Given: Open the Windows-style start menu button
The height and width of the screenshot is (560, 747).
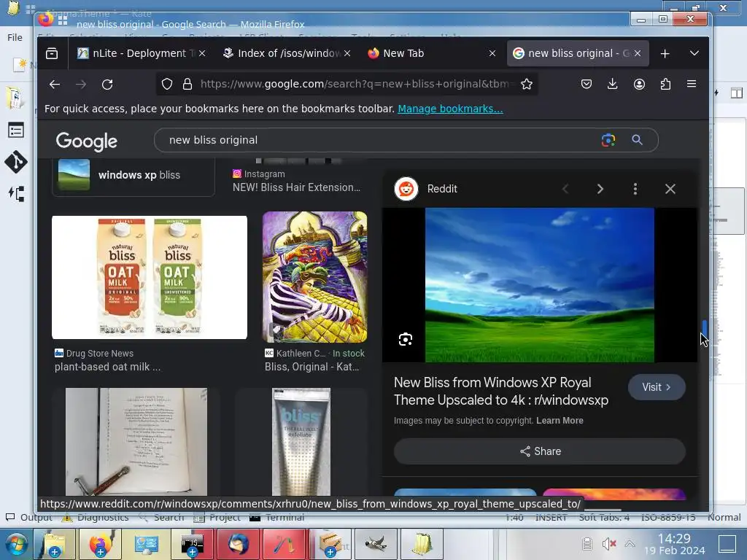Looking at the screenshot, I should tap(16, 544).
